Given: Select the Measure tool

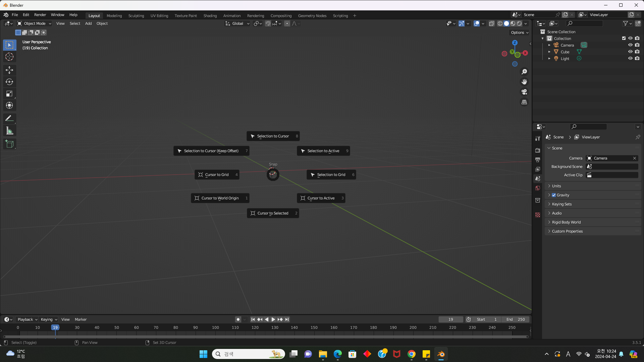Looking at the screenshot, I should (9, 131).
